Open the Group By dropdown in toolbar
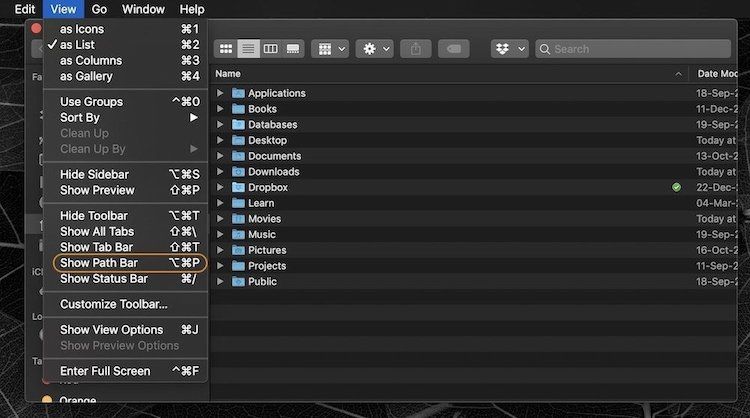This screenshot has width=750, height=418. click(329, 48)
